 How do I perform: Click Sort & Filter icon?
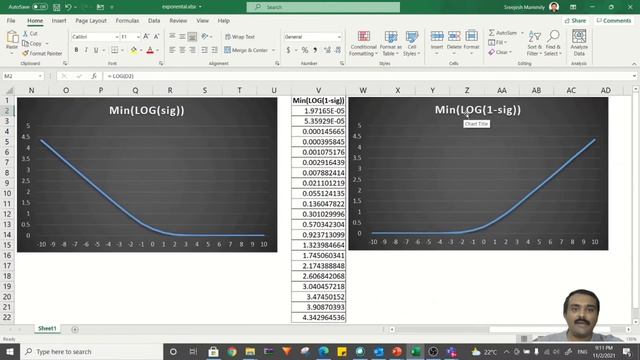[x=534, y=37]
